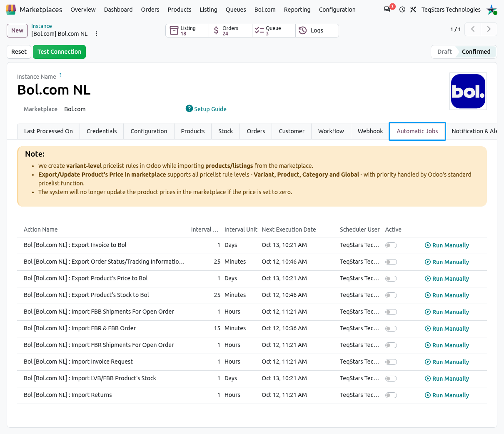504x434 pixels.
Task: Switch to the Webhook tab
Action: click(370, 131)
